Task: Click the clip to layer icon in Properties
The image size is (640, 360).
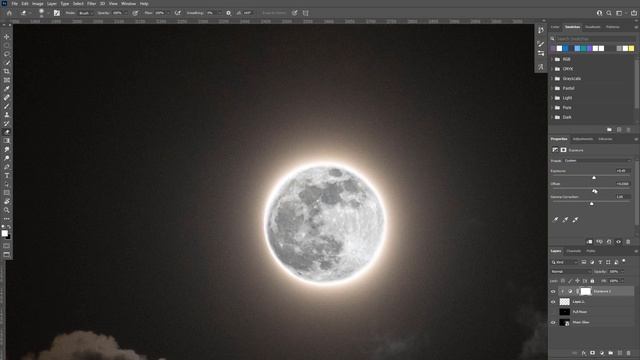Action: point(589,242)
